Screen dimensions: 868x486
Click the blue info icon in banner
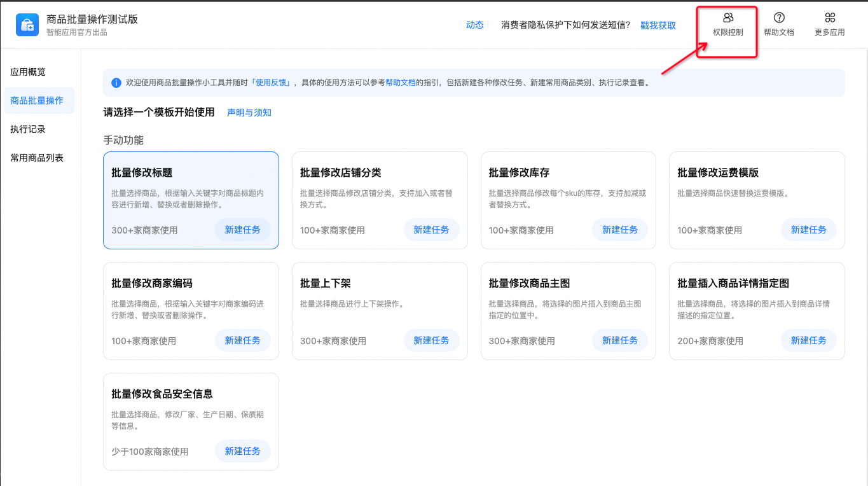[116, 83]
